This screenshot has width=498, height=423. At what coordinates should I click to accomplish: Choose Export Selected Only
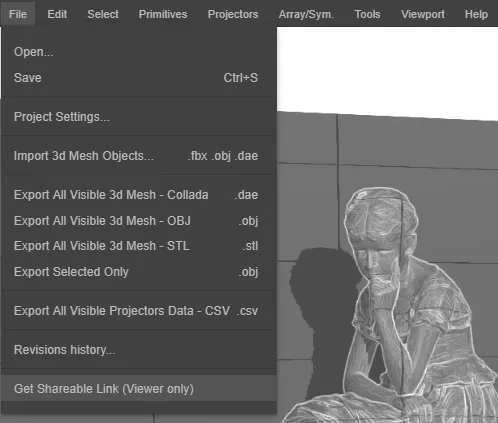point(139,272)
